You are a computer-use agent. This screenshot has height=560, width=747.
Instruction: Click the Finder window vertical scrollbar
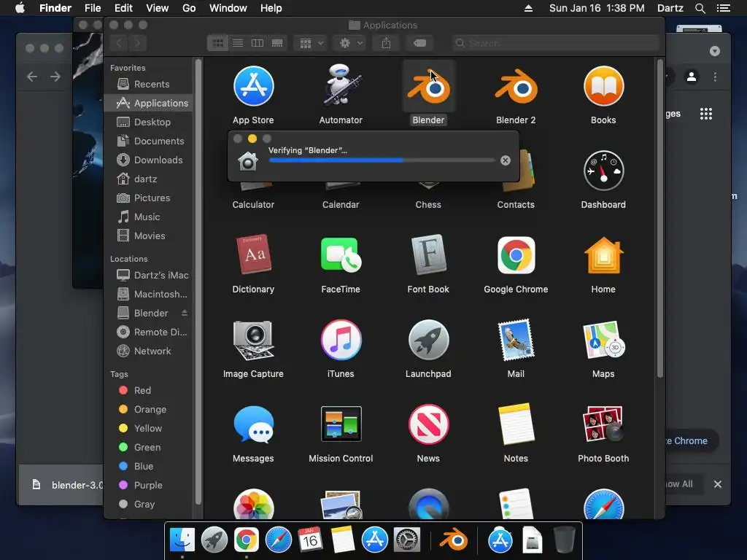659,219
